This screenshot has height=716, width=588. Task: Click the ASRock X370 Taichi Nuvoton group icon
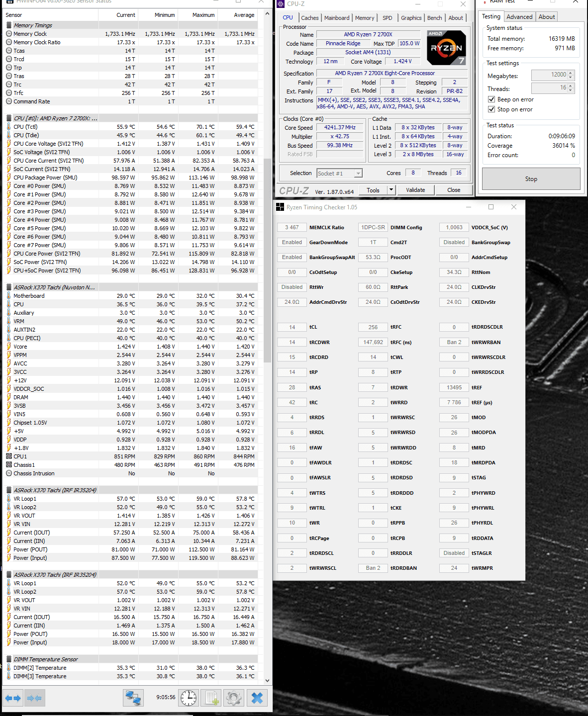tap(9, 287)
